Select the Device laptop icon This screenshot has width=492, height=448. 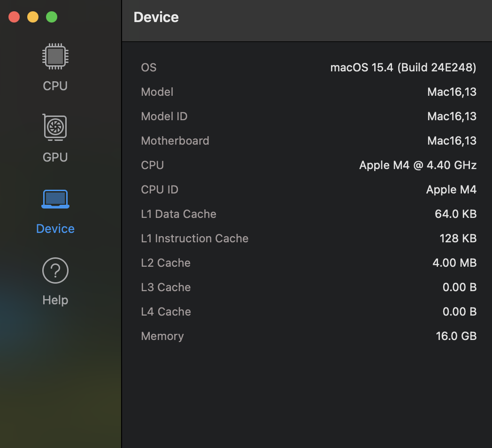55,199
